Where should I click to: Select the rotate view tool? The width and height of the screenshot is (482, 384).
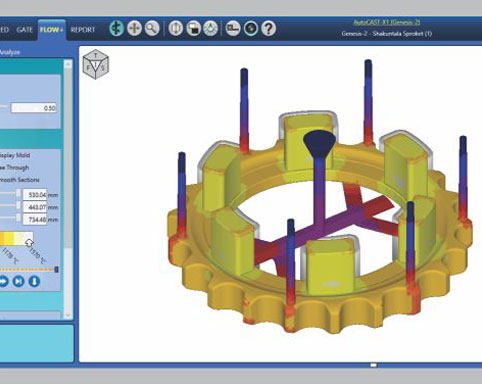click(117, 28)
